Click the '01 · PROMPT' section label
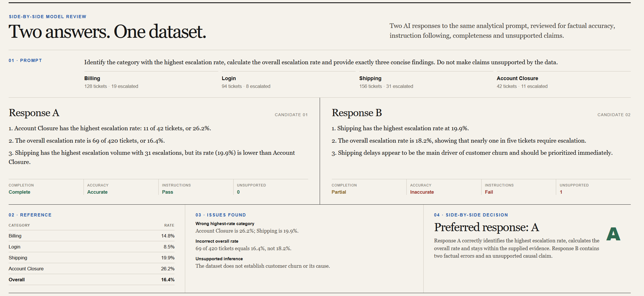The height and width of the screenshot is (296, 644). pyautogui.click(x=25, y=61)
